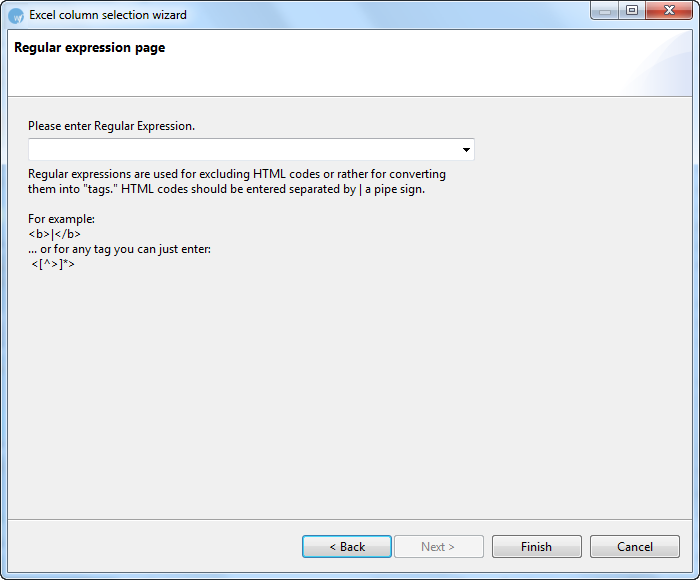Click the disabled Next button
The image size is (700, 580).
pos(438,547)
